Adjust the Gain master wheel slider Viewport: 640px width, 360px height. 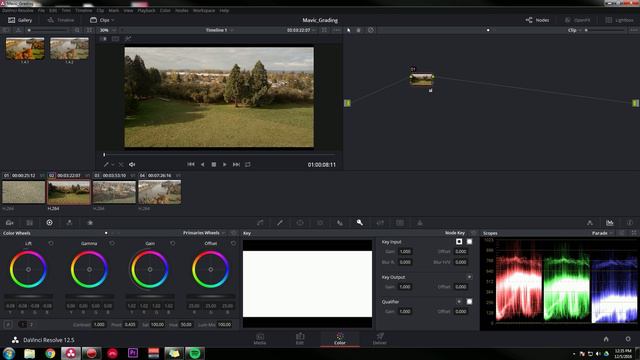tap(150, 296)
